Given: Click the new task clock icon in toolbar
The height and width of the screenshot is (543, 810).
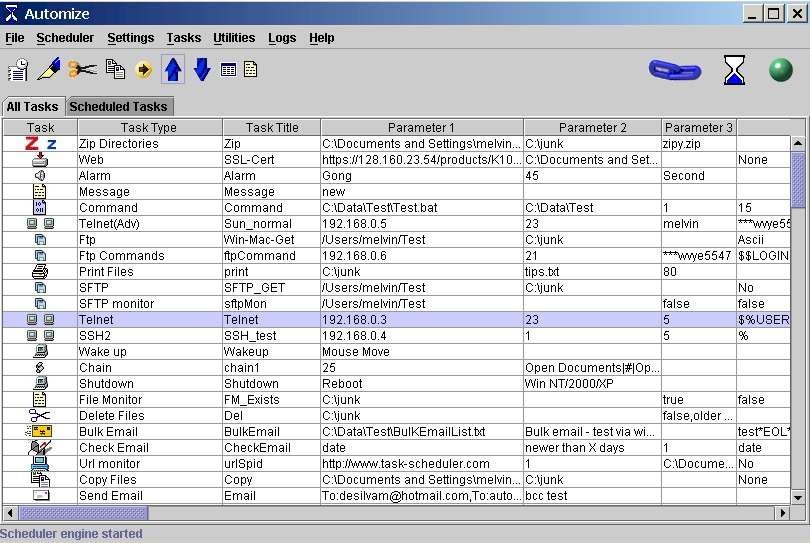Looking at the screenshot, I should point(18,70).
